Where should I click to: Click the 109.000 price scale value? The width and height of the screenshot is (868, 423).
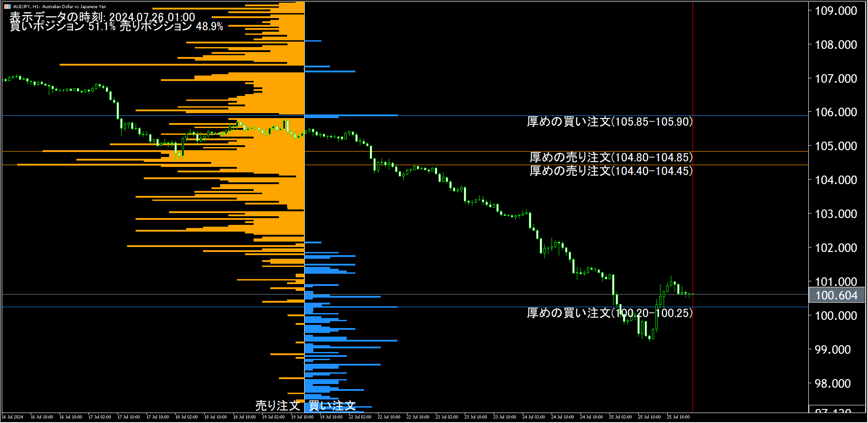836,11
